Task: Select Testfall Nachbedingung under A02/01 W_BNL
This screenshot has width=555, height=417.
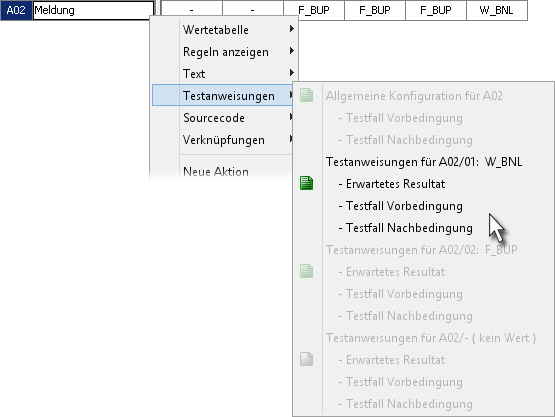Action: (x=405, y=228)
